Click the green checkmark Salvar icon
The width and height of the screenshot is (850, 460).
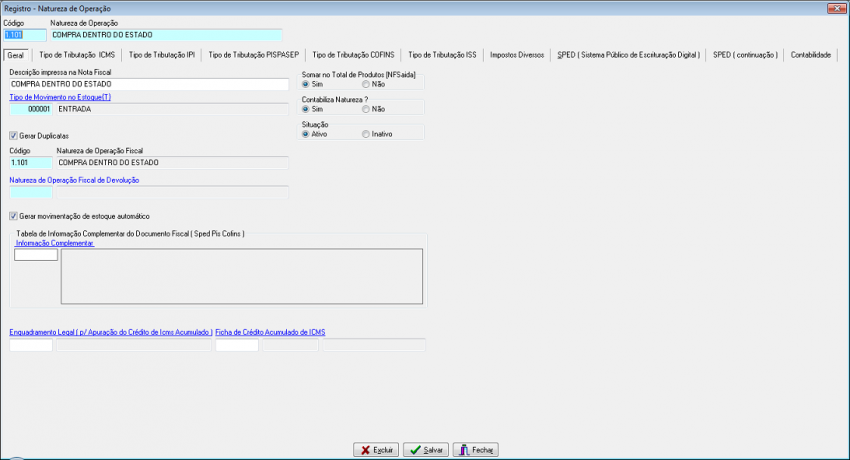pos(415,450)
